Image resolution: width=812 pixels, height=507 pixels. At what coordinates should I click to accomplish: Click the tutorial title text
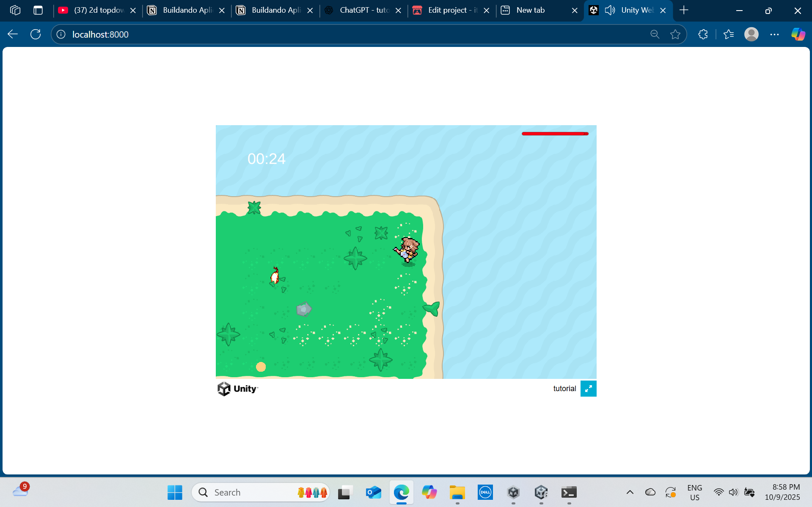click(x=564, y=389)
